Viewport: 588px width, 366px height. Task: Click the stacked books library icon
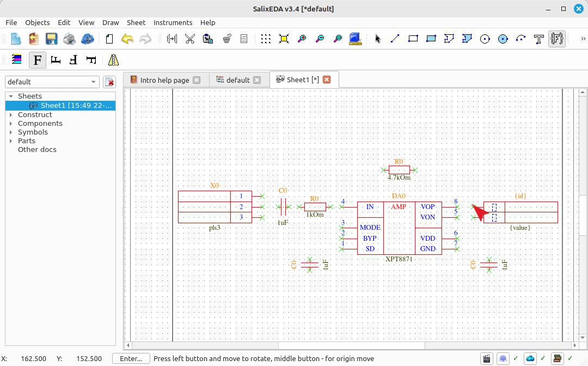(558, 358)
